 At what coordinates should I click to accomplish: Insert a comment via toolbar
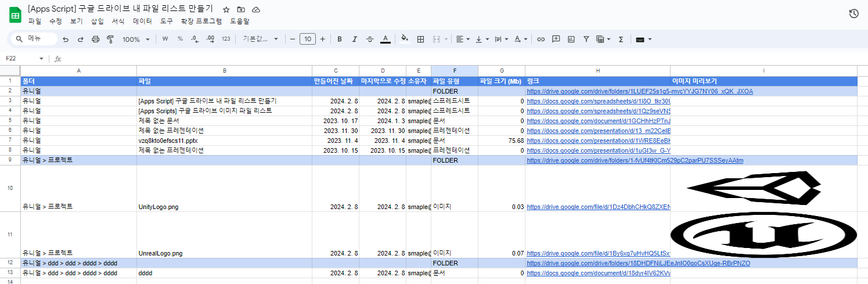(556, 39)
